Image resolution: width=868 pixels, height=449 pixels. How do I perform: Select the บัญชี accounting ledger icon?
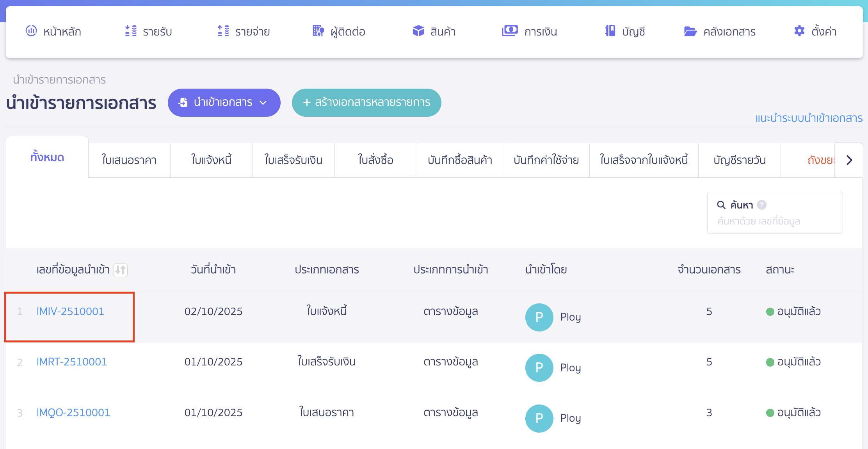609,31
